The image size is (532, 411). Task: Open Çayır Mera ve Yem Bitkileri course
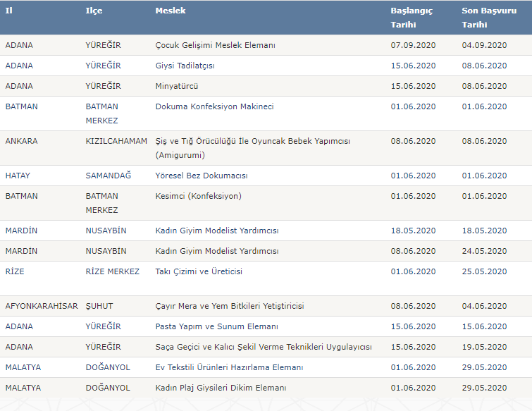point(229,306)
